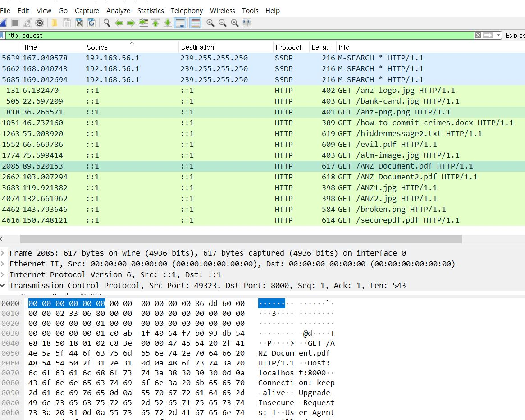Select packet GET /anz-logo.jpg
This screenshot has width=525, height=420.
(262, 91)
